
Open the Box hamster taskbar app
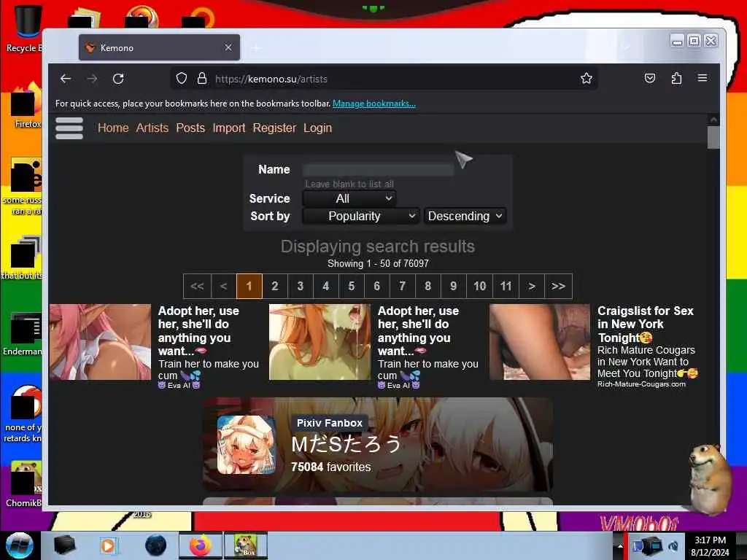coord(246,545)
